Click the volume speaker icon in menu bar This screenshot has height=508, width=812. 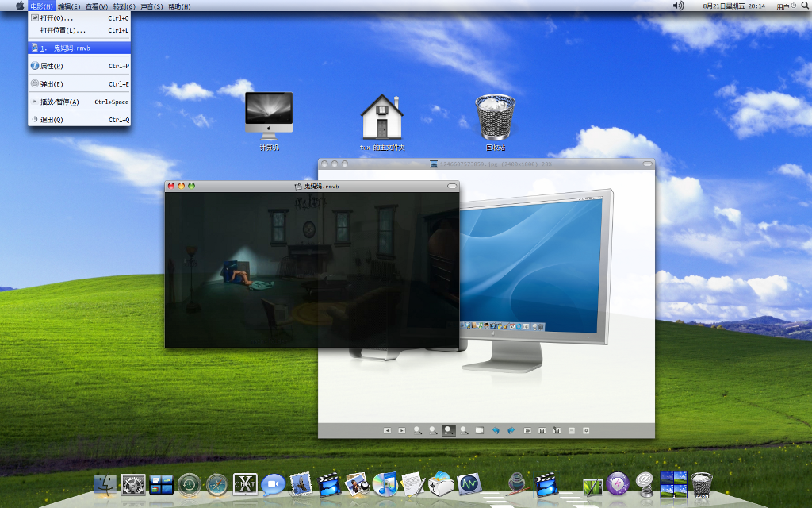[678, 6]
